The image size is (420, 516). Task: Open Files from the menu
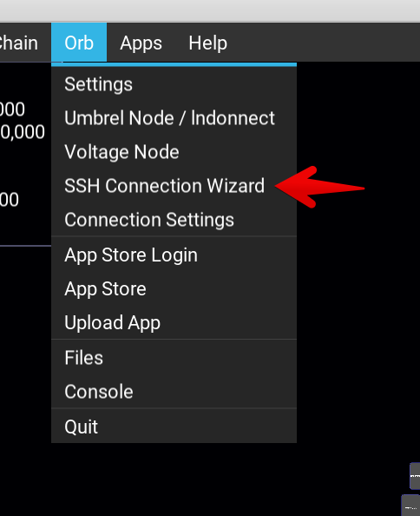(174, 358)
